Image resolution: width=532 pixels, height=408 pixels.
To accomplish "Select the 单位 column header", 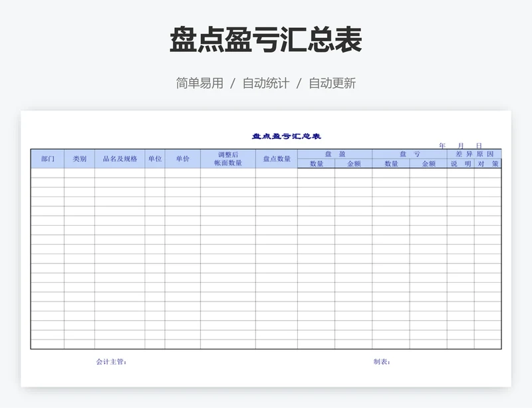I will point(155,158).
